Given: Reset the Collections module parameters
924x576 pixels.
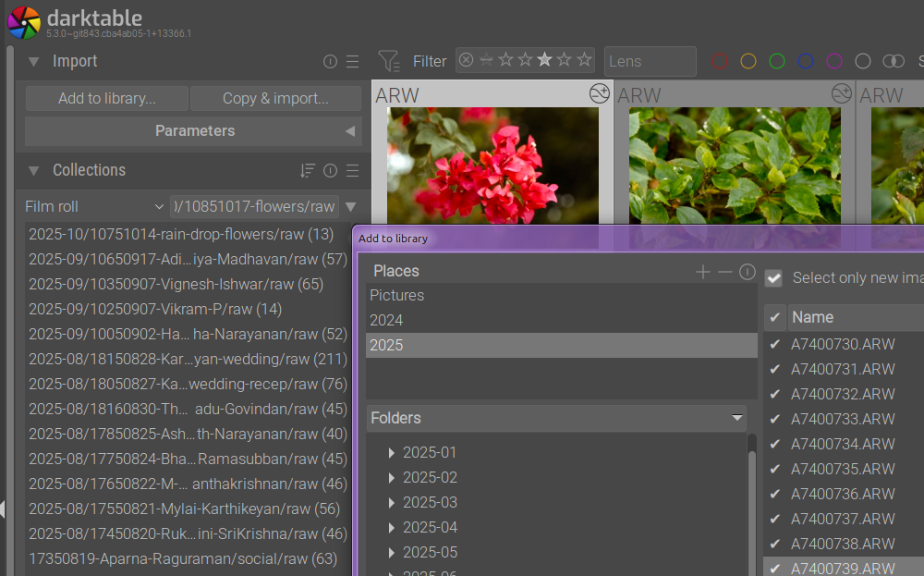Looking at the screenshot, I should pyautogui.click(x=330, y=171).
